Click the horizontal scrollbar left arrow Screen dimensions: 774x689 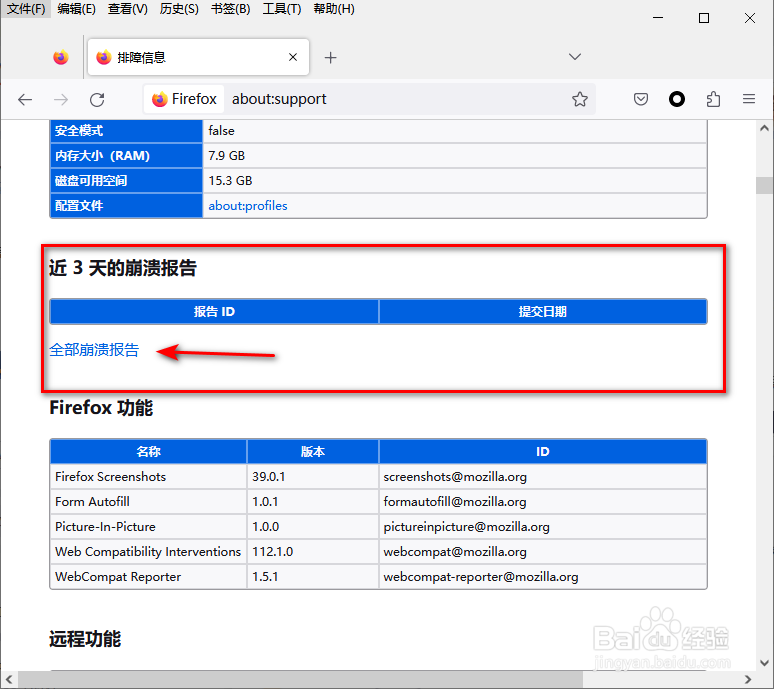click(9, 680)
